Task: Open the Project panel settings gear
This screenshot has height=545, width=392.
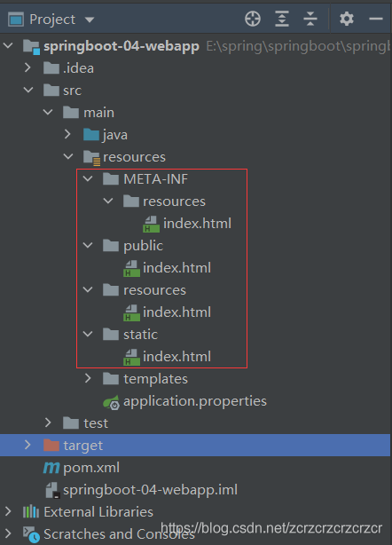Action: tap(347, 19)
